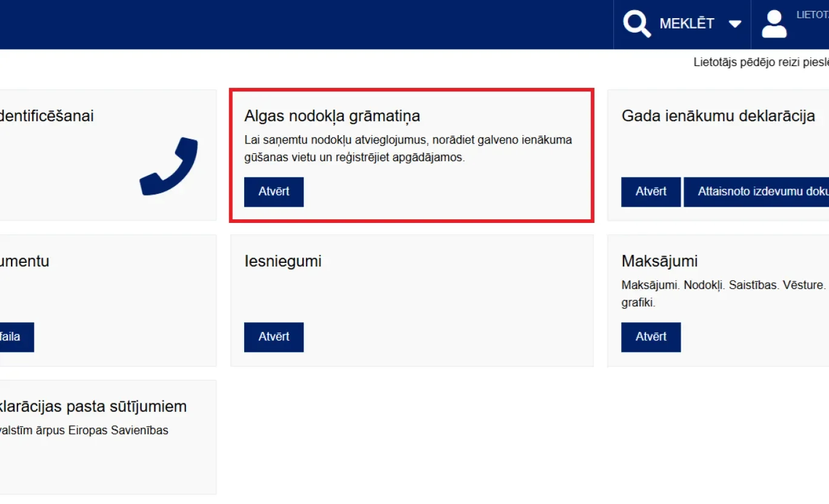Click the 'pasta sūtījumiem' declaration card title
The height and width of the screenshot is (504, 829).
[92, 406]
